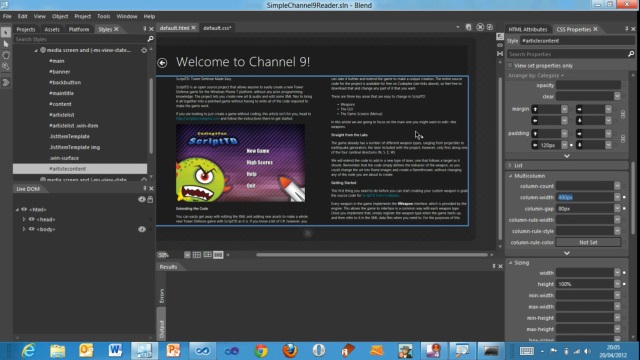Image resolution: width=640 pixels, height=360 pixels.
Task: Toggle padding link-values icon
Action: click(x=623, y=139)
